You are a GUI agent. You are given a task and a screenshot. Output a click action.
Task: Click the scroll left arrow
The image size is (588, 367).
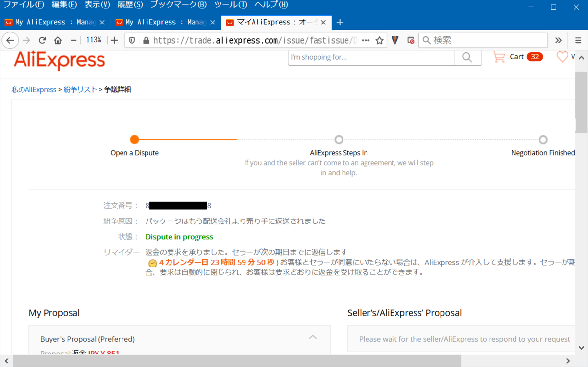click(6, 361)
